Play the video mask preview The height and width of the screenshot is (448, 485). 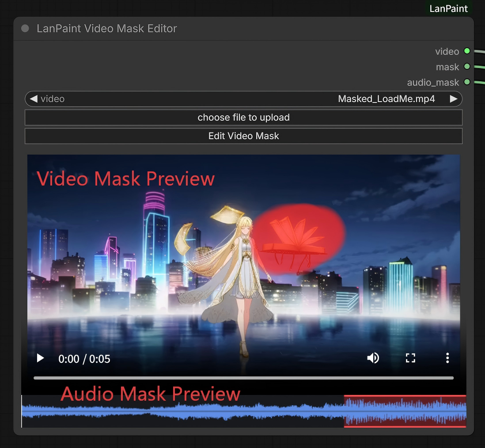40,358
